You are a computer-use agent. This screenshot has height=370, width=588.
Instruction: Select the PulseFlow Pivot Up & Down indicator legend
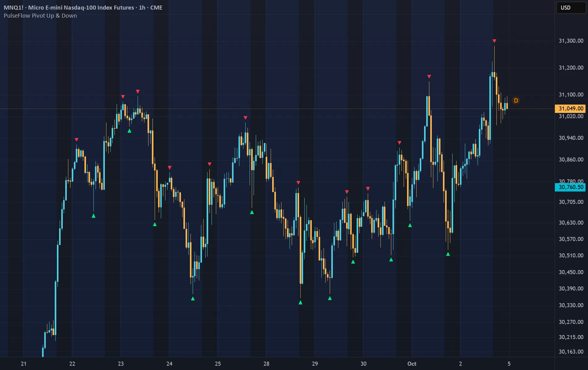(x=40, y=16)
